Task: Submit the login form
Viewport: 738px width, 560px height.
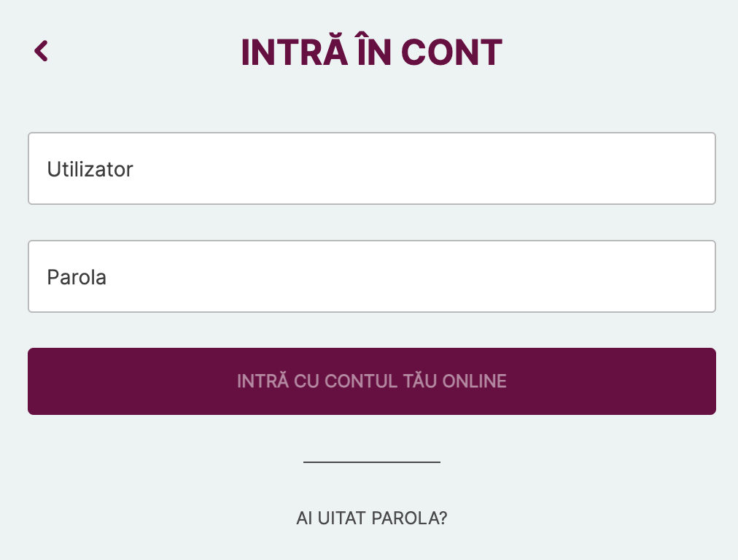Action: pos(371,381)
